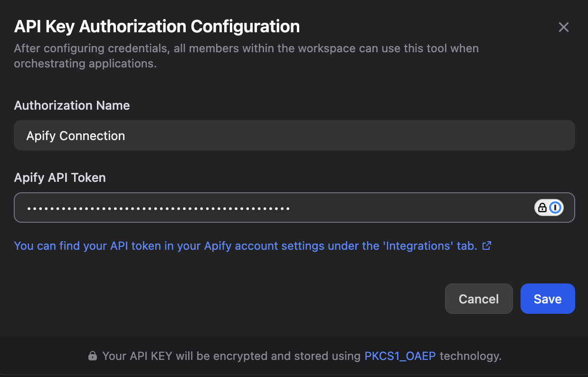Dismiss the dialog with Cancel
This screenshot has width=588, height=377.
[x=479, y=299]
